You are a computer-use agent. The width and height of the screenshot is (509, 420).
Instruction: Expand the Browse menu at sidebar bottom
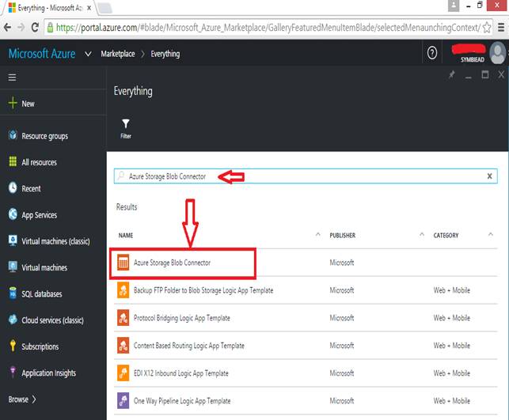(22, 399)
